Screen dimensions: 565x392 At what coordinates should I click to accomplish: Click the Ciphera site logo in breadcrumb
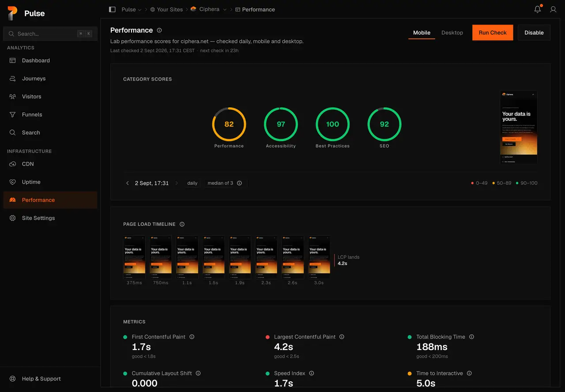193,9
